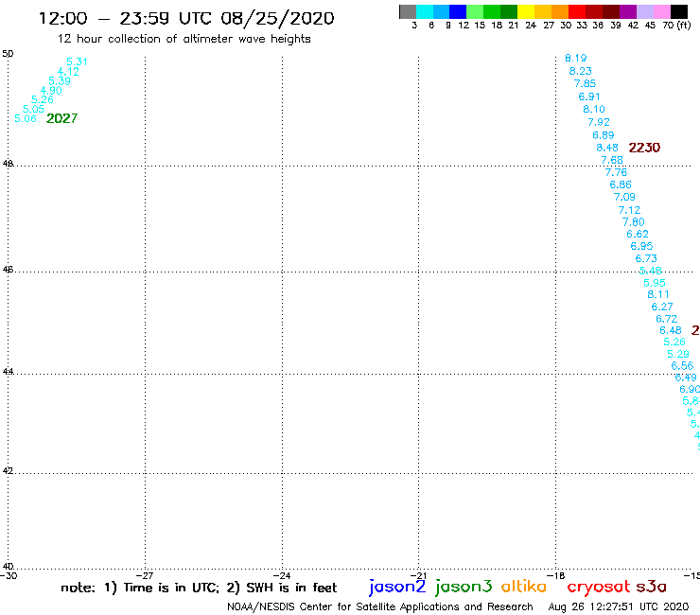Screen dimensions: 700x615
Task: Click the green 2027 pass time label
Action: click(x=62, y=118)
